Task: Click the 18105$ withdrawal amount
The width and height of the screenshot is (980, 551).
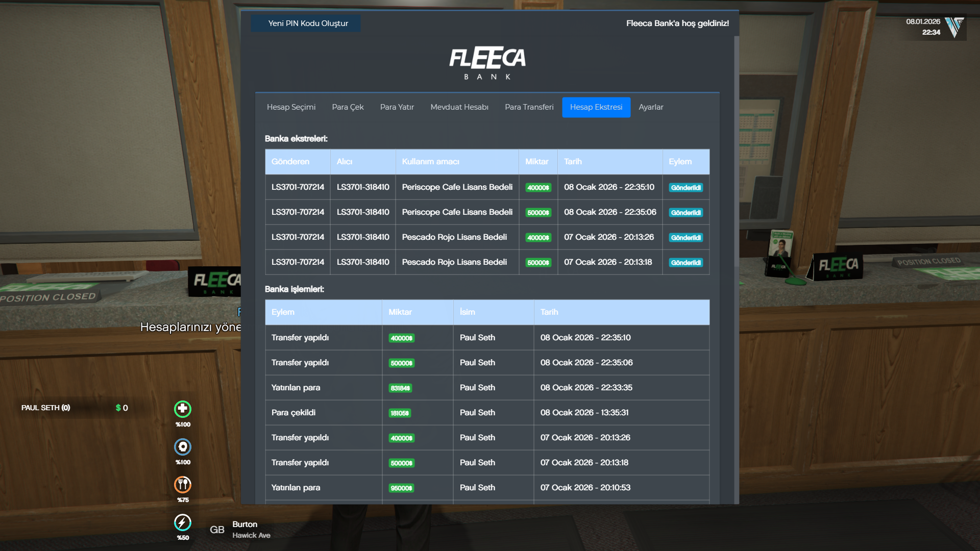Action: tap(400, 413)
